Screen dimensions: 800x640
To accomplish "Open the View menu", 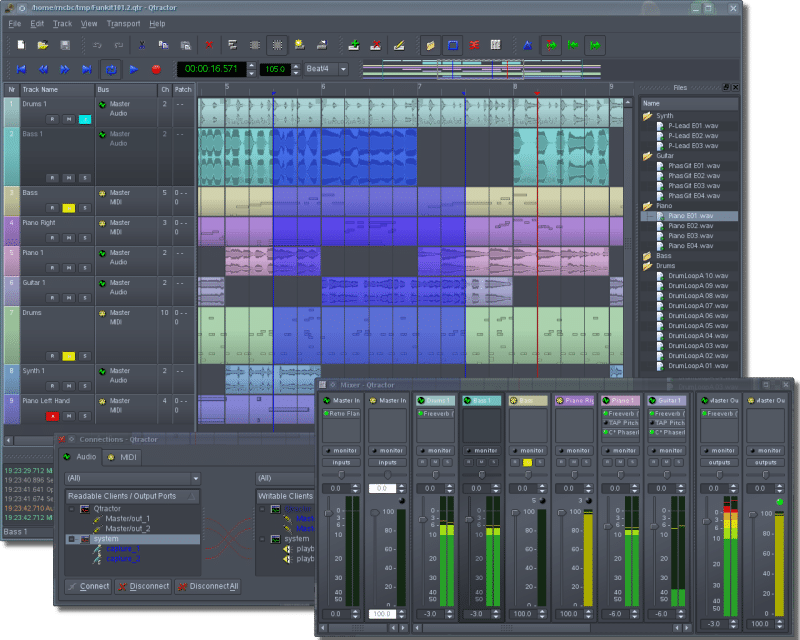I will (89, 23).
